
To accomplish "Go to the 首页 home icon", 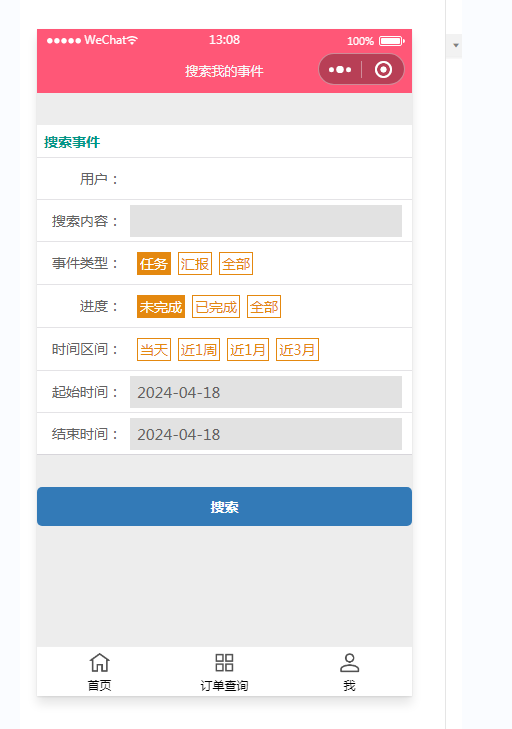I will (100, 663).
